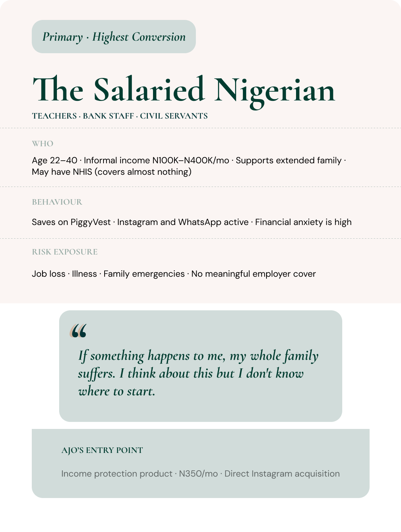Select the Saves on PiggyVest behaviour text

click(192, 222)
